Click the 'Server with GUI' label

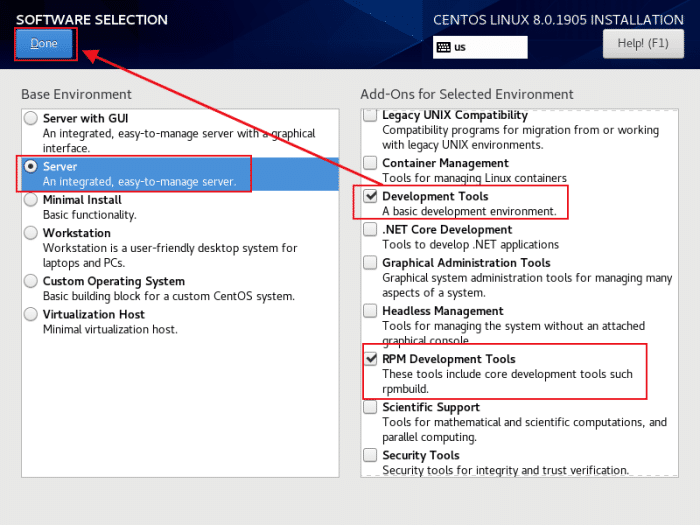85,118
